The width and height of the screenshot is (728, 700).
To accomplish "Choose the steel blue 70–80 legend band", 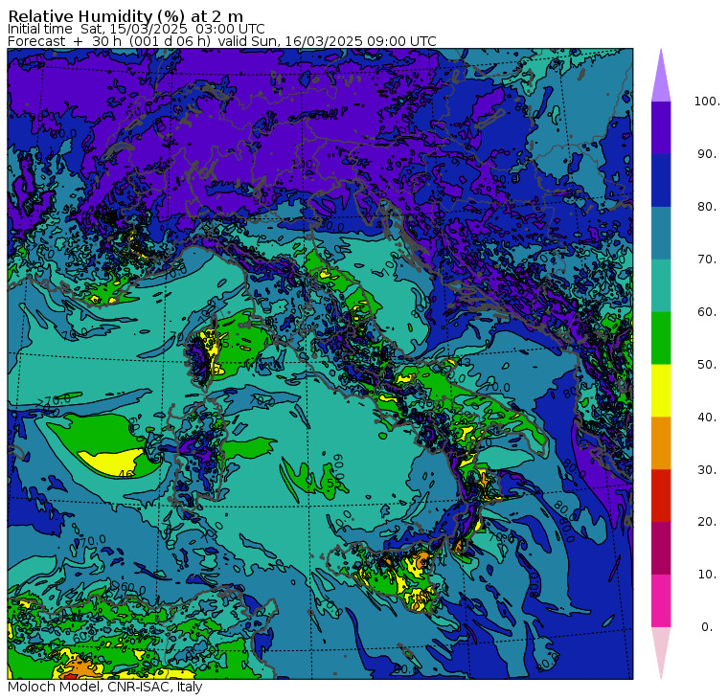I will pyautogui.click(x=661, y=233).
